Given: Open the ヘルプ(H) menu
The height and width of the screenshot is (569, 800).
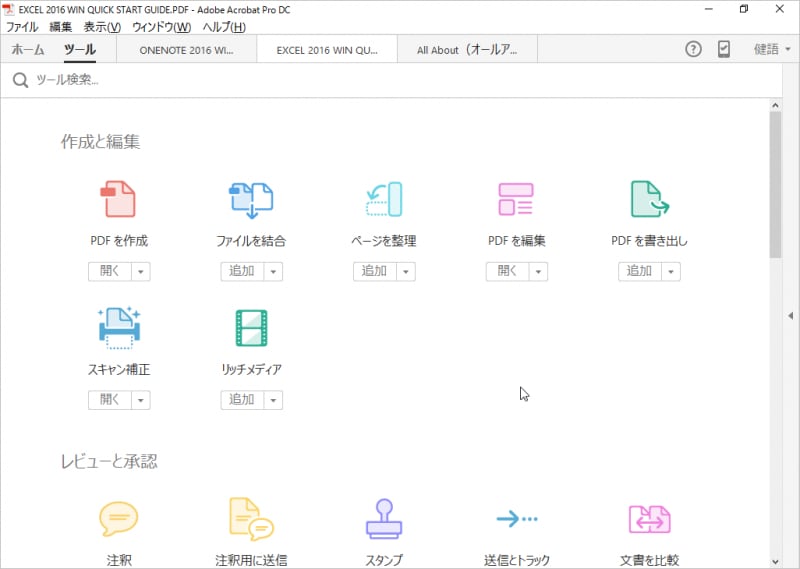Looking at the screenshot, I should tap(224, 27).
